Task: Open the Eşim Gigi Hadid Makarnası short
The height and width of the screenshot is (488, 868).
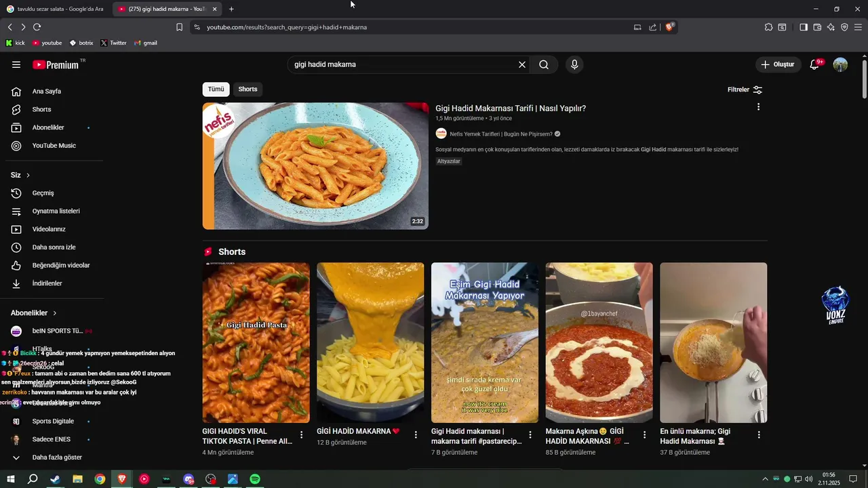Action: pyautogui.click(x=485, y=343)
